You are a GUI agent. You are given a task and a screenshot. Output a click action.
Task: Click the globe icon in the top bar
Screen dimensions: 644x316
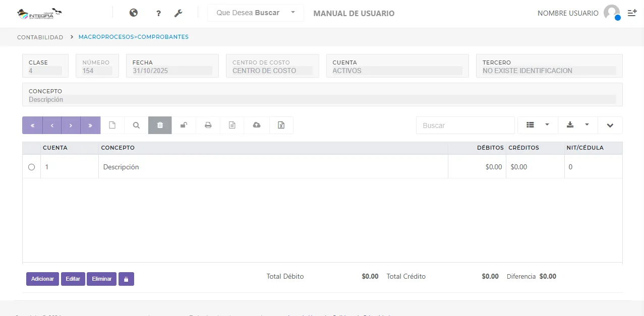click(x=133, y=13)
